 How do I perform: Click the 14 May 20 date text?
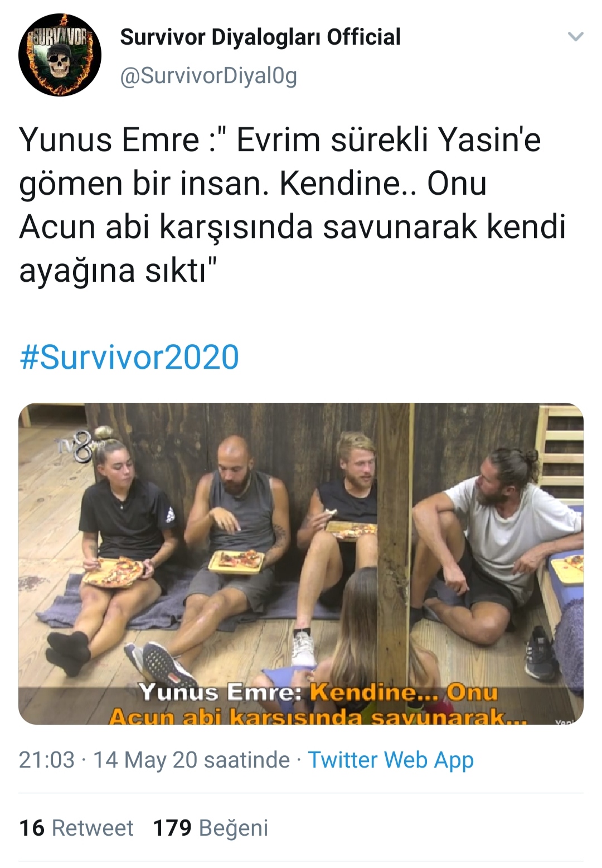point(191,760)
